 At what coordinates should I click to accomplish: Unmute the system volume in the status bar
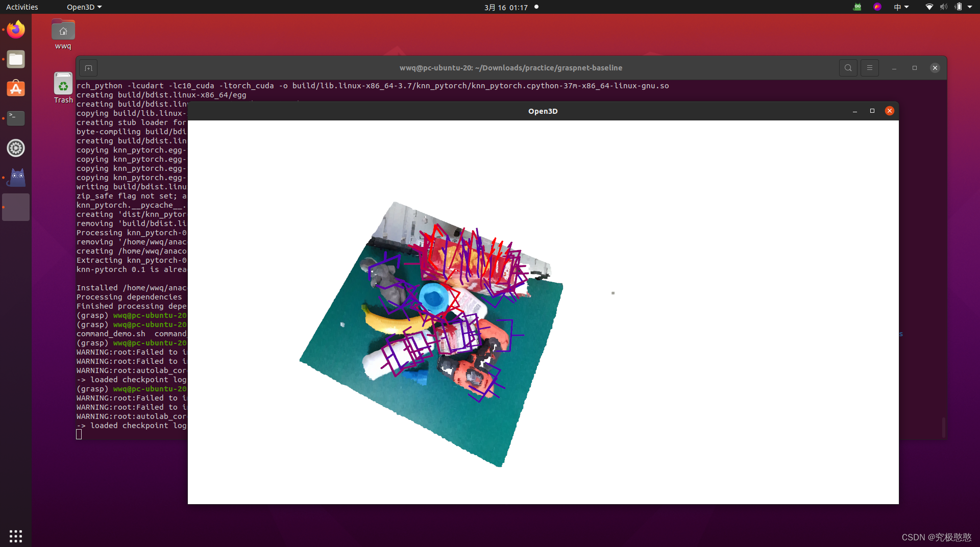pos(943,7)
